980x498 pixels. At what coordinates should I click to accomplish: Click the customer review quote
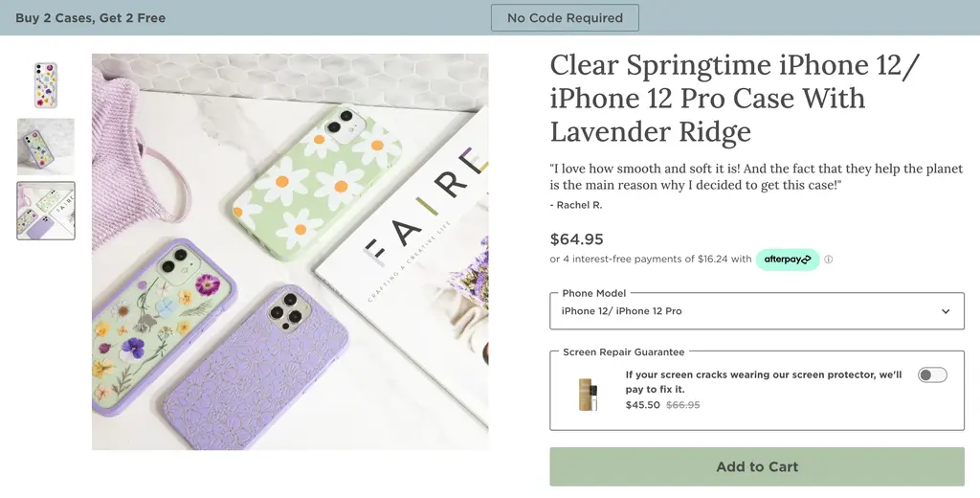pyautogui.click(x=756, y=176)
